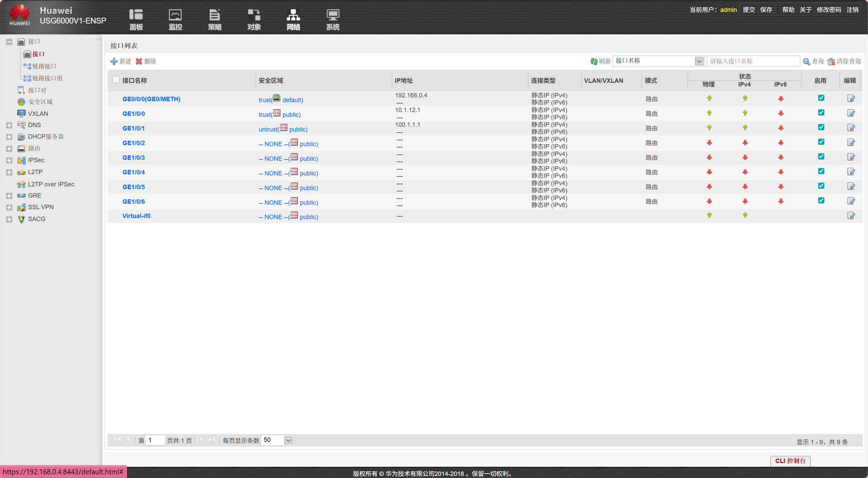Uncheck the 启用 checkbox for GE1/0/1

tap(821, 127)
